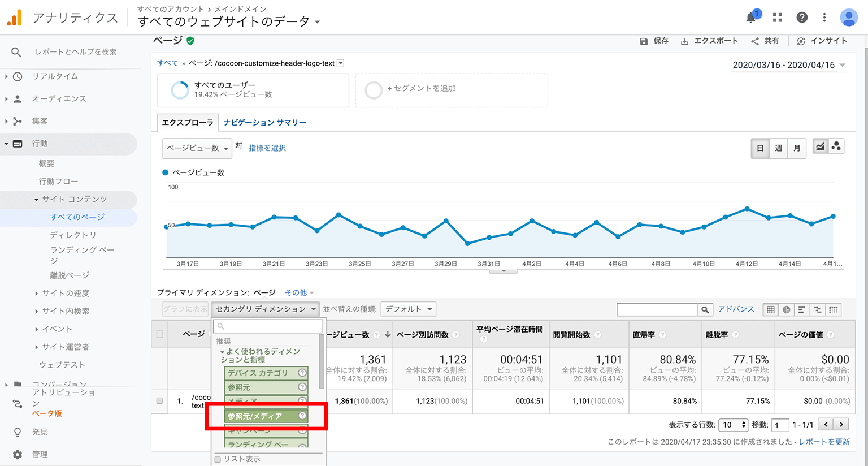Switch graph interval to 日 (day)
This screenshot has height=466, width=868.
pyautogui.click(x=760, y=148)
